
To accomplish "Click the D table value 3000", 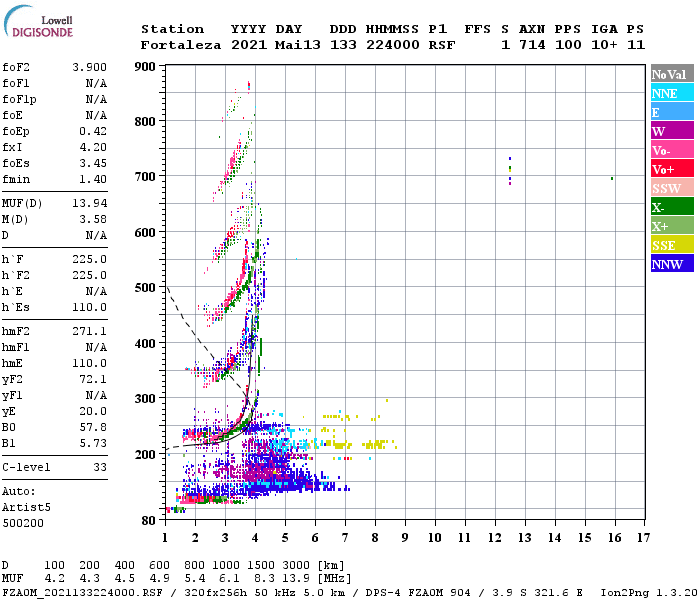I will [x=296, y=565].
